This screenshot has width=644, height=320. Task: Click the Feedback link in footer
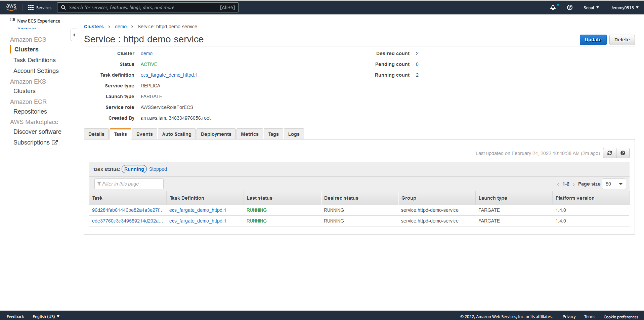click(15, 317)
